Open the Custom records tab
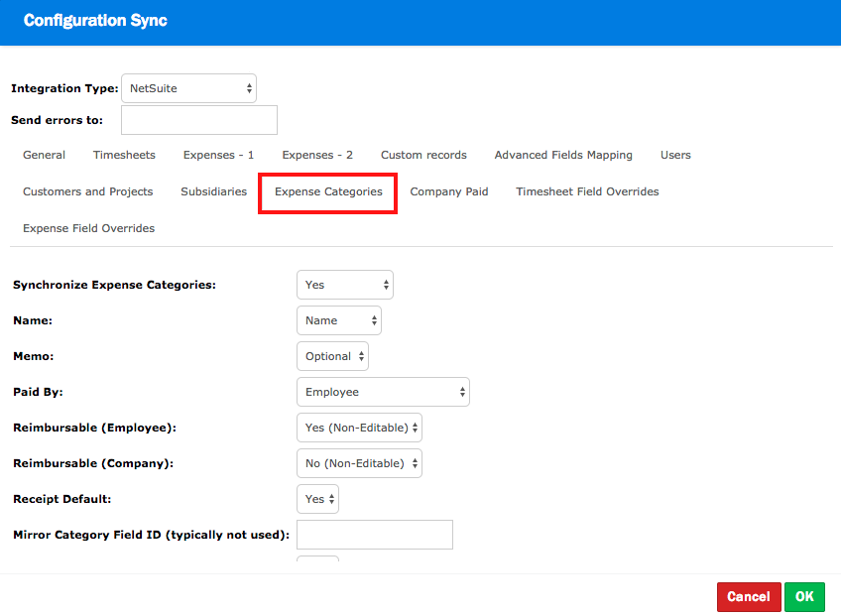841x616 pixels. point(423,155)
